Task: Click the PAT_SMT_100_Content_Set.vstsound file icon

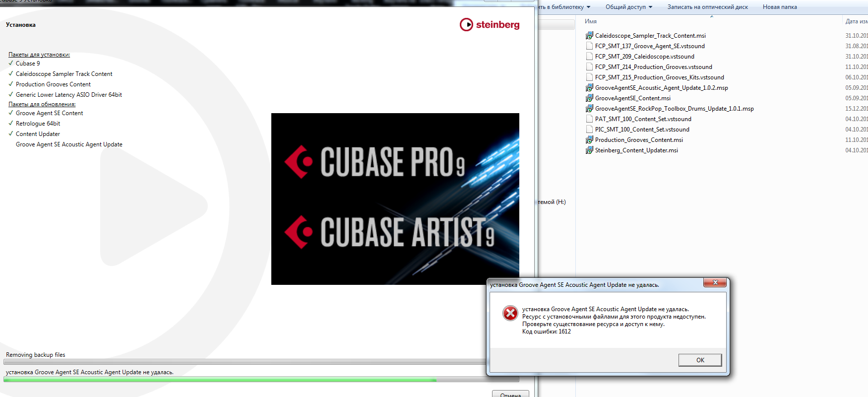Action: pyautogui.click(x=589, y=119)
